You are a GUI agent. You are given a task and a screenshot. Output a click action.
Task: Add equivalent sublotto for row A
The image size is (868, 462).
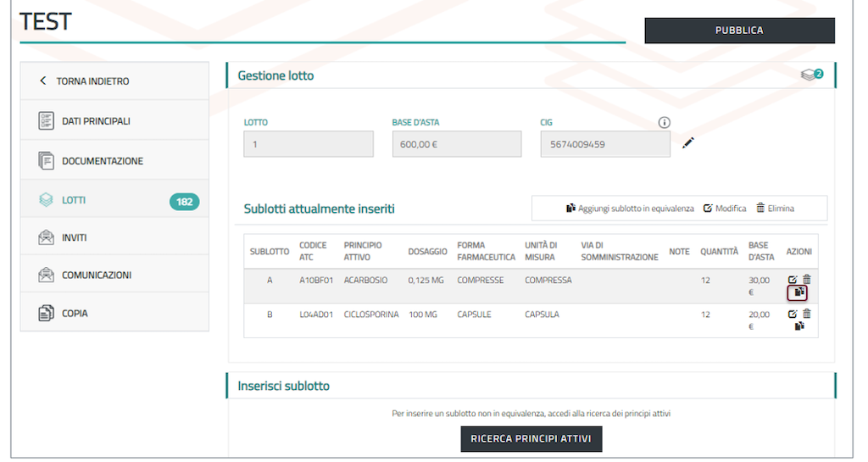[x=798, y=293]
